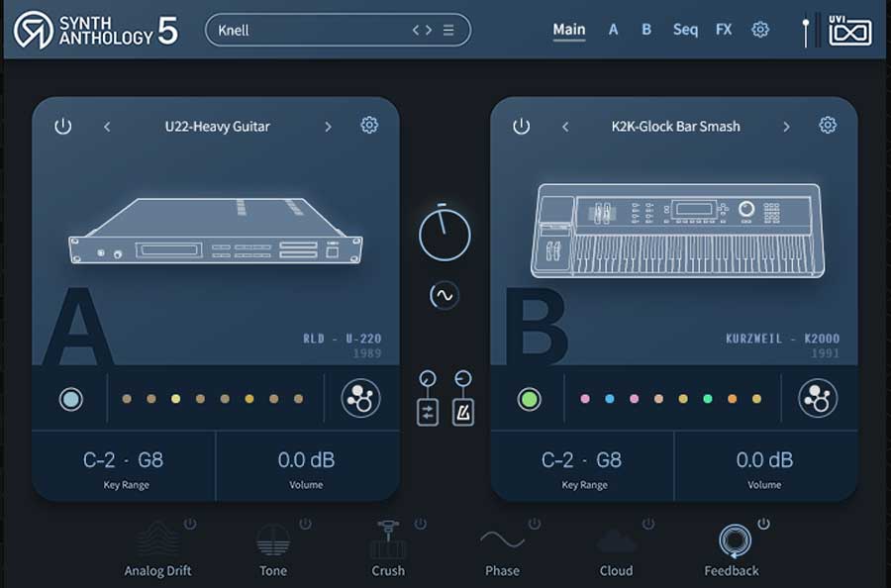The image size is (891, 588).
Task: Click the Analog Drift effect icon
Action: (157, 539)
